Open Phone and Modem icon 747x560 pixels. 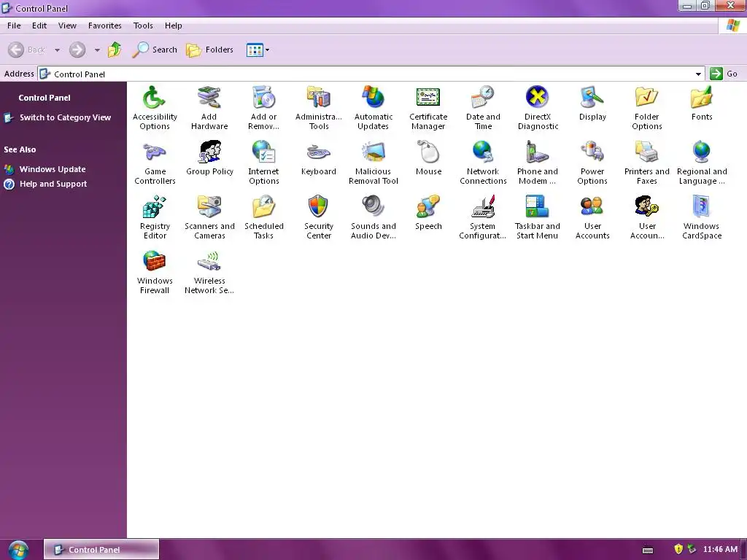click(538, 163)
